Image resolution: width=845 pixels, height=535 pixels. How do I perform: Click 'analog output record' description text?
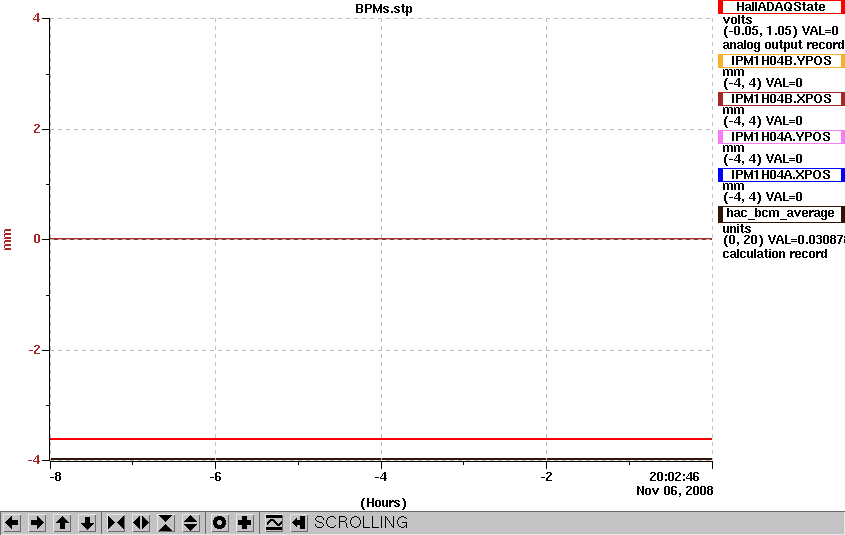coord(783,45)
